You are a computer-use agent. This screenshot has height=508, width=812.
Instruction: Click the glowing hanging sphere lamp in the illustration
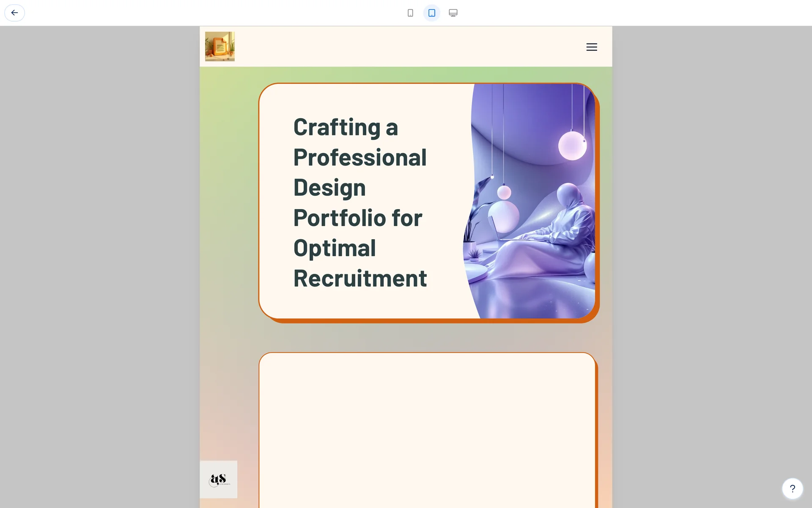(x=572, y=146)
